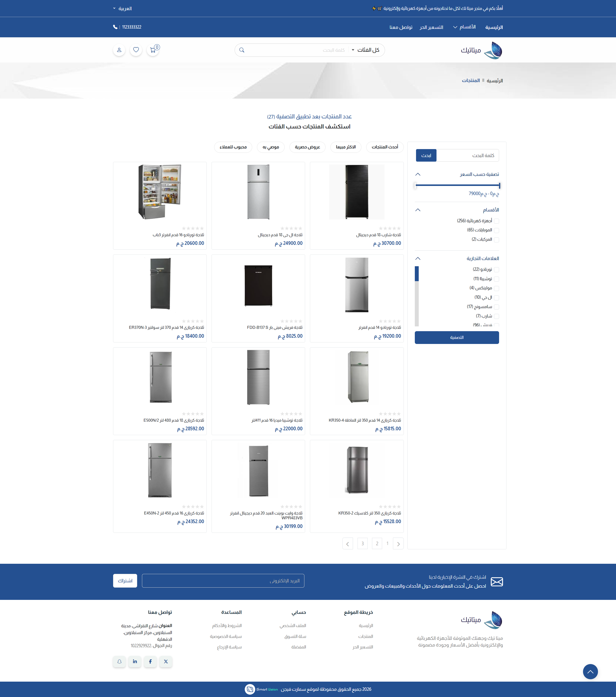Check the تورنادو brand checkbox
The image size is (616, 697).
click(496, 269)
